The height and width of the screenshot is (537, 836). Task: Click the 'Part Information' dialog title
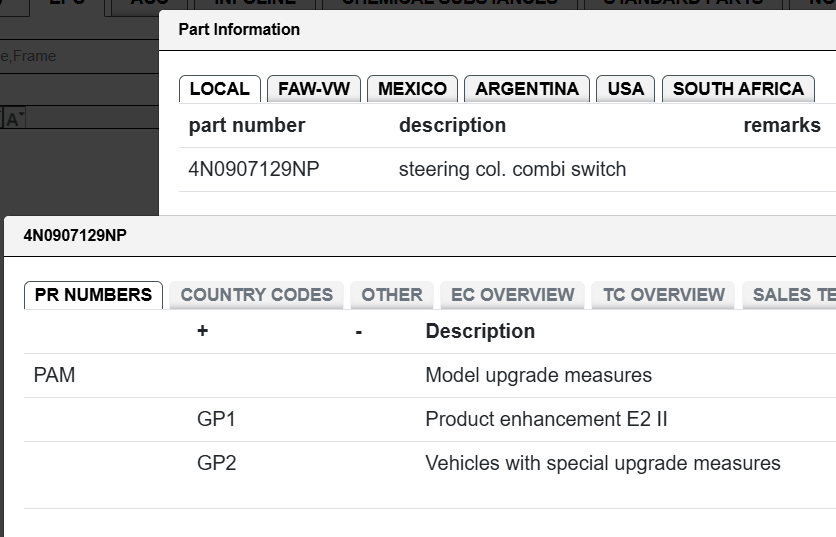(x=239, y=29)
